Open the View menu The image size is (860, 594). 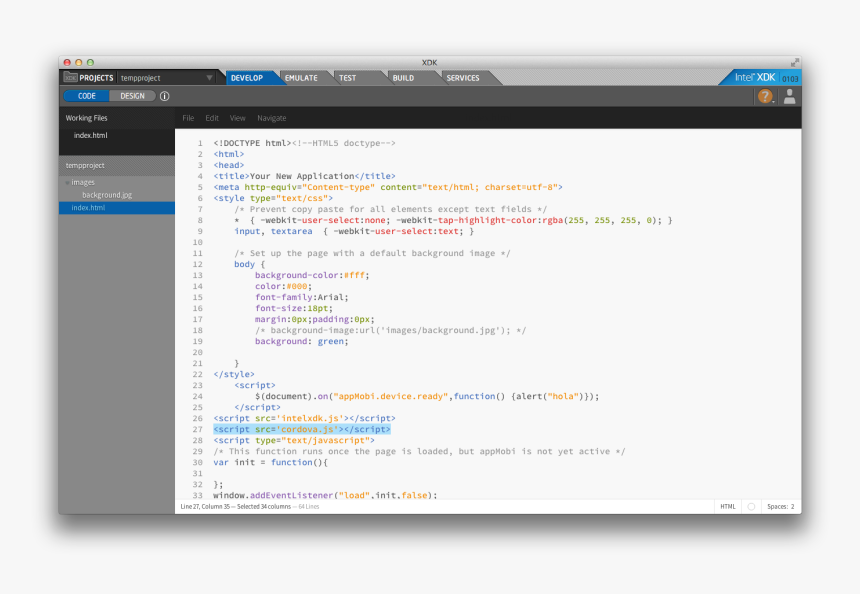click(237, 118)
